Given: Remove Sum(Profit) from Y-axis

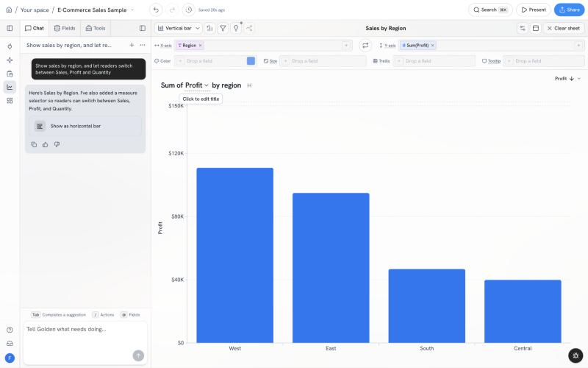Looking at the screenshot, I should point(432,46).
